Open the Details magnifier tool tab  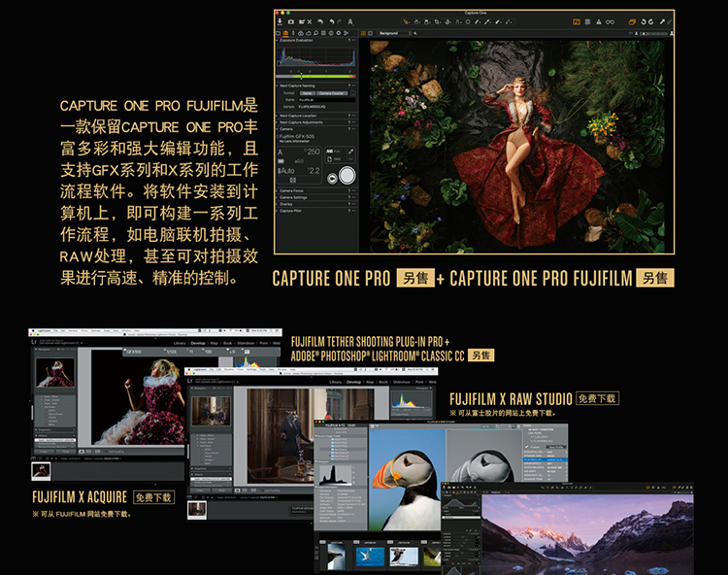coord(315,33)
